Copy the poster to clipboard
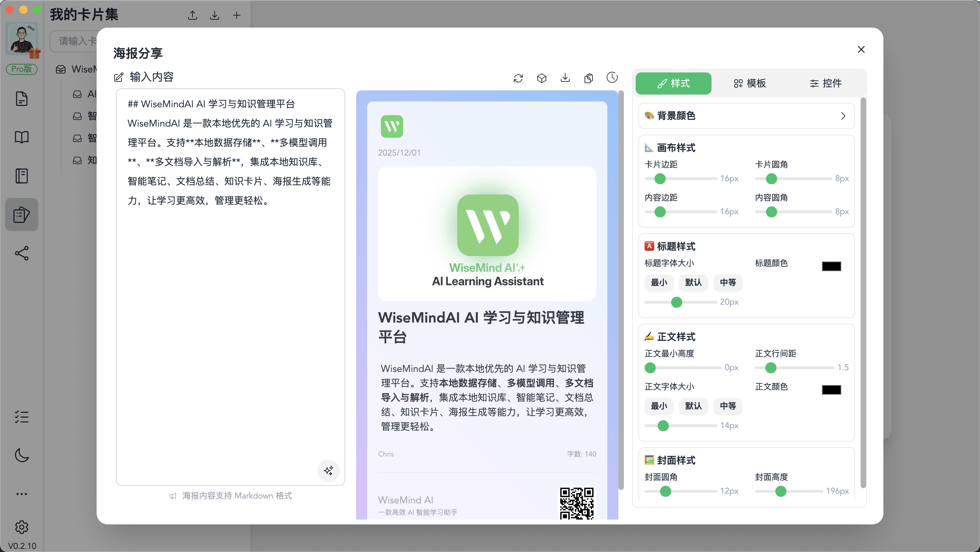Image resolution: width=980 pixels, height=552 pixels. (x=589, y=78)
